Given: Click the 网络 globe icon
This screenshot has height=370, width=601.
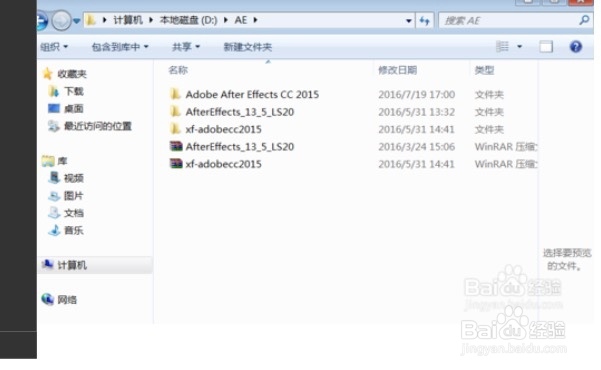Looking at the screenshot, I should [48, 299].
